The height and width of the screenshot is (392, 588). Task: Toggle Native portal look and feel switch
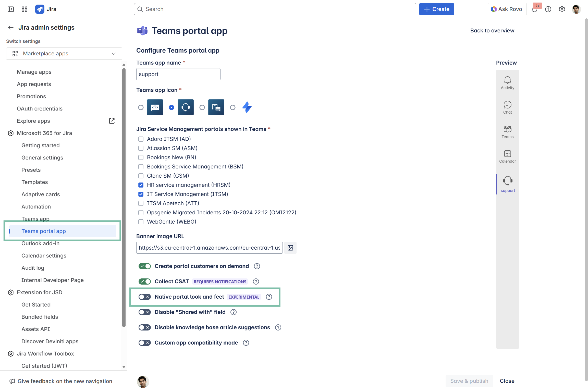(144, 297)
